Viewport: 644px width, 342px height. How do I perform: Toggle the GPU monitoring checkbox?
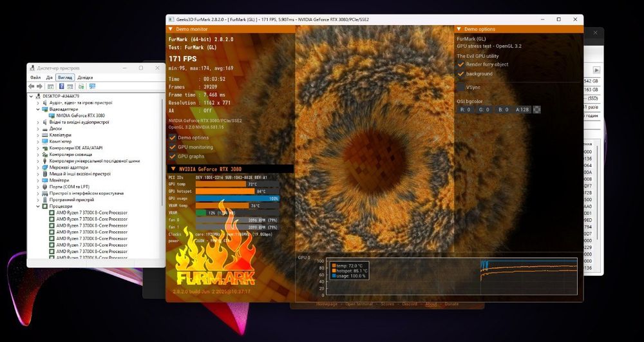click(173, 147)
